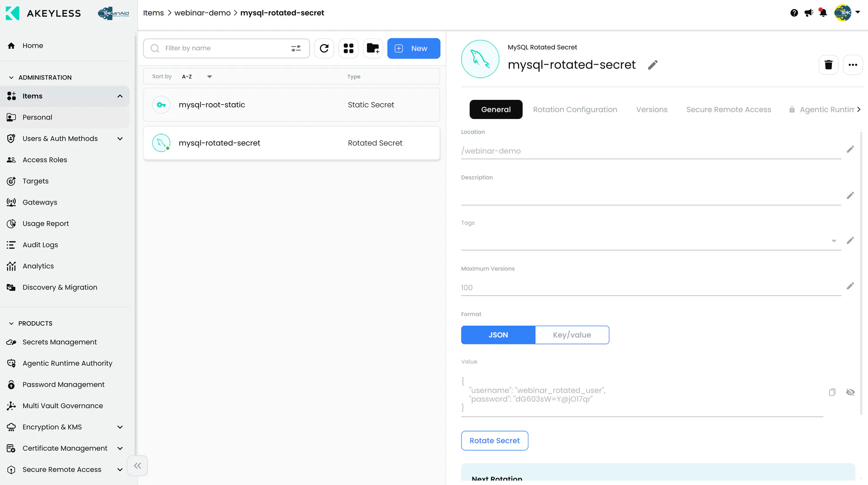Open the Tags dropdown arrow

[834, 241]
